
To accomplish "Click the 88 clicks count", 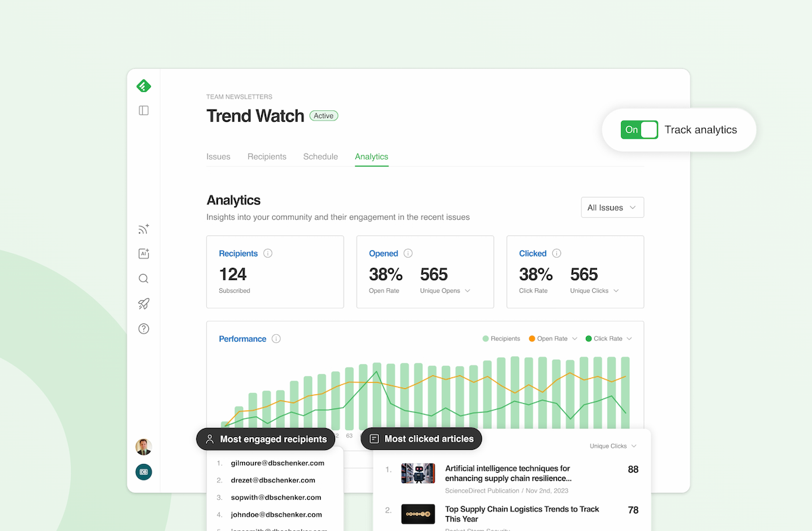I will click(x=633, y=469).
